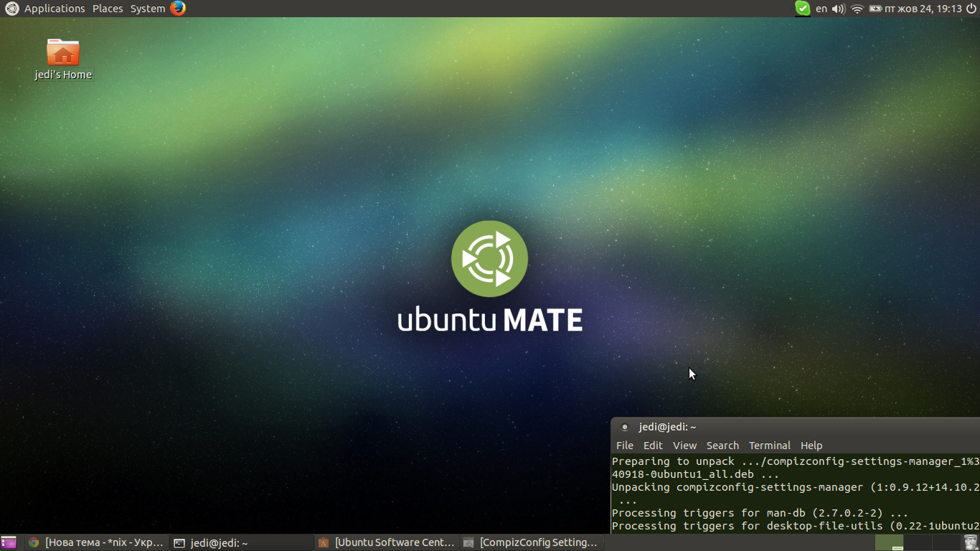Click the Trash icon in bottom panel
Viewport: 980px width, 551px height.
click(971, 542)
